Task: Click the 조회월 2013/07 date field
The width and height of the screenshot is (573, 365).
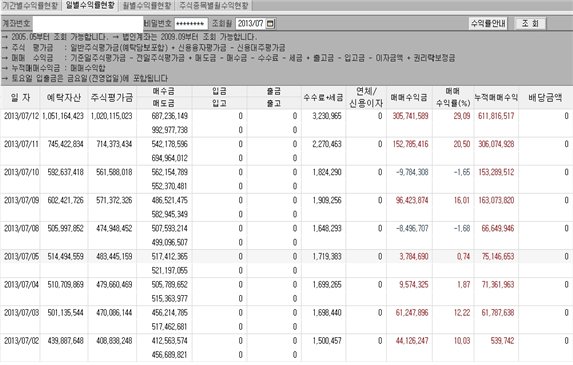Action: click(x=251, y=24)
